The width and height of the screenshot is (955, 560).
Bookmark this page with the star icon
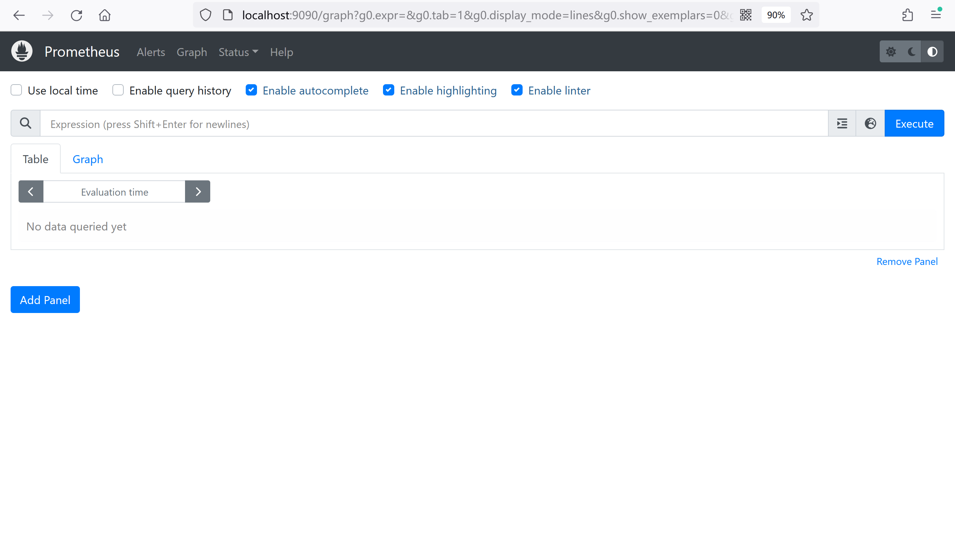(x=806, y=15)
